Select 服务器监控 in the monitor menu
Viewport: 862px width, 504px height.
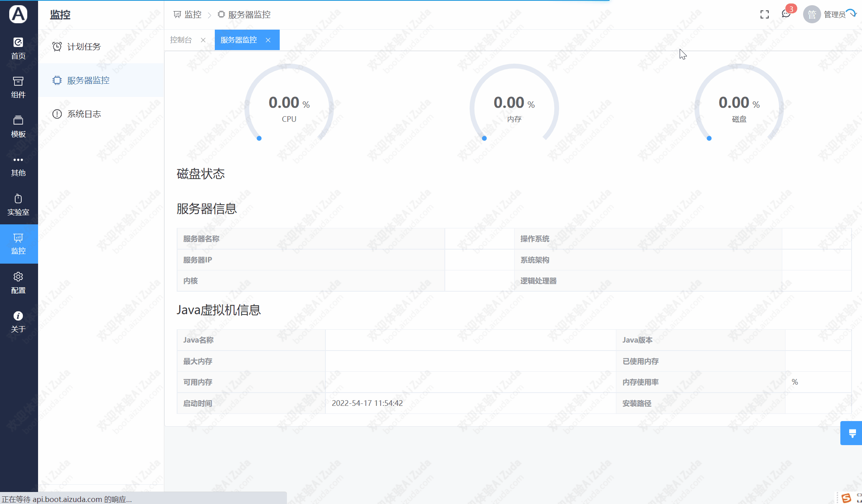tap(88, 81)
